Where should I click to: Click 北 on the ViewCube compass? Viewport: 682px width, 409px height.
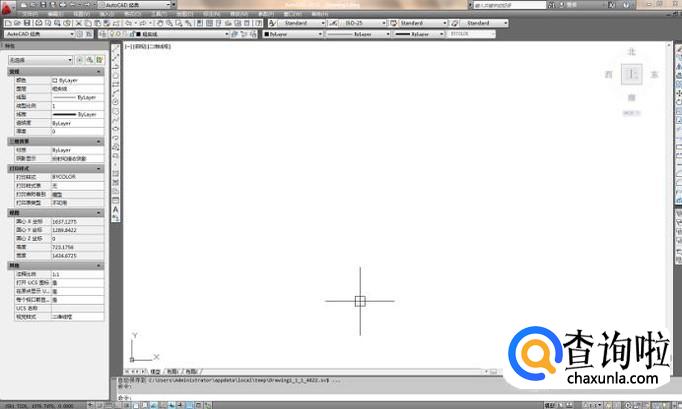pyautogui.click(x=632, y=52)
